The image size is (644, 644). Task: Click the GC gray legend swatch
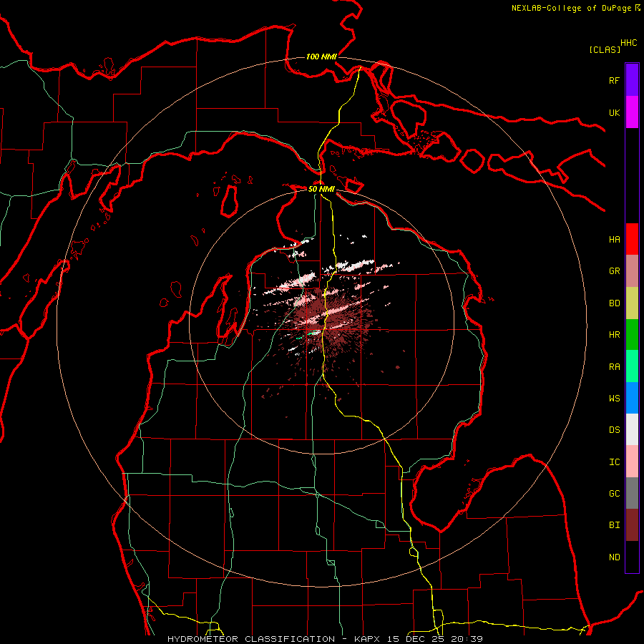[632, 493]
